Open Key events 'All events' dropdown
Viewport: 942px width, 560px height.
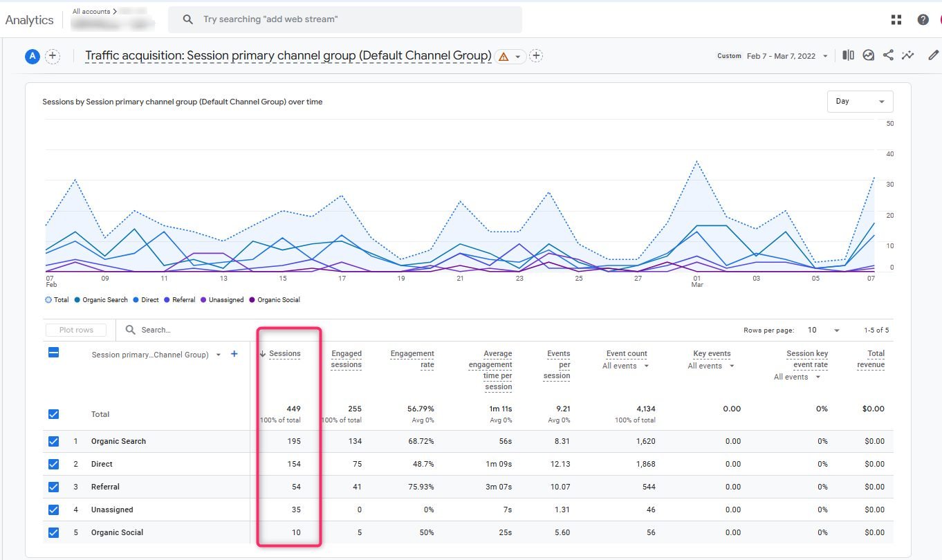pyautogui.click(x=711, y=366)
